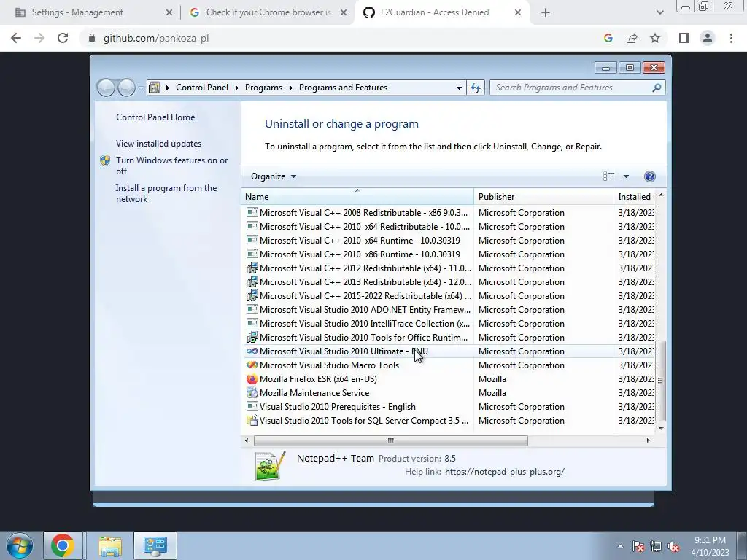Click the Google icon in the address bar
The image size is (747, 560).
tap(608, 38)
